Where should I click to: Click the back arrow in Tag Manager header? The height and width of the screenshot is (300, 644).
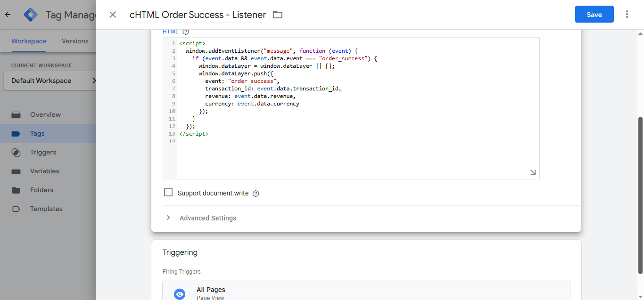pos(8,15)
